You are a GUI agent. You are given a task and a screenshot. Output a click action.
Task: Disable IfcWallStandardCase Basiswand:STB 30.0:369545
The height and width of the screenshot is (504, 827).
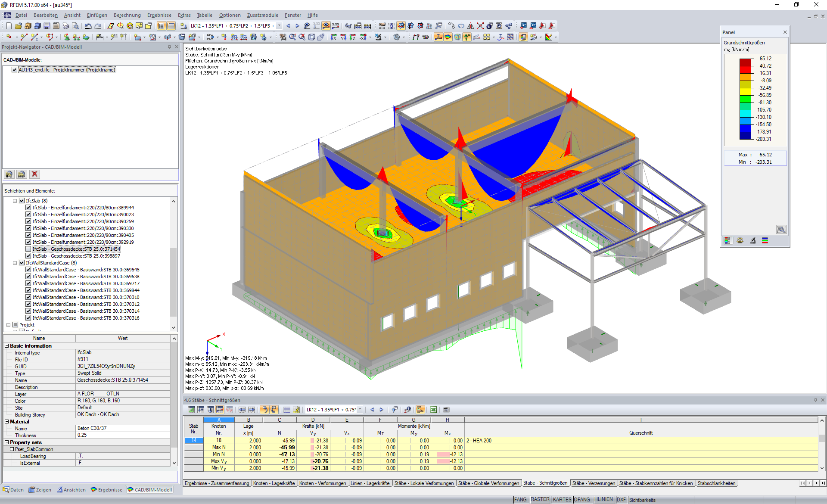(x=28, y=270)
